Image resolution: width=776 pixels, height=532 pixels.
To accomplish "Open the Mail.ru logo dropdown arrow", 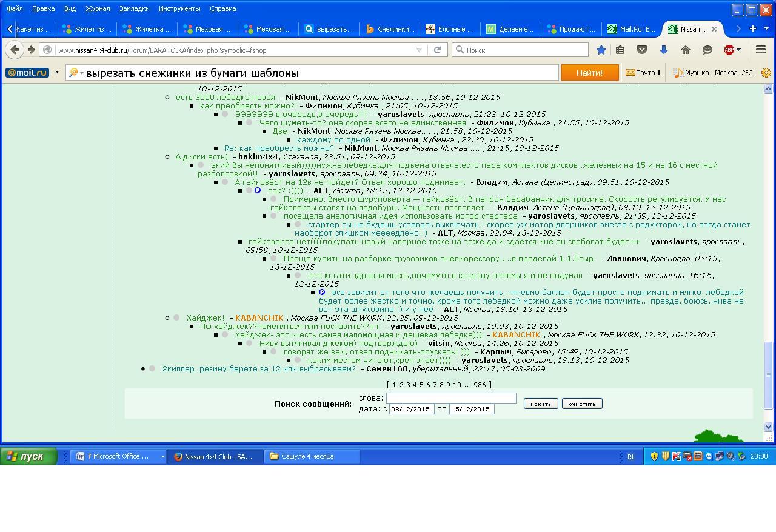I will pos(57,73).
